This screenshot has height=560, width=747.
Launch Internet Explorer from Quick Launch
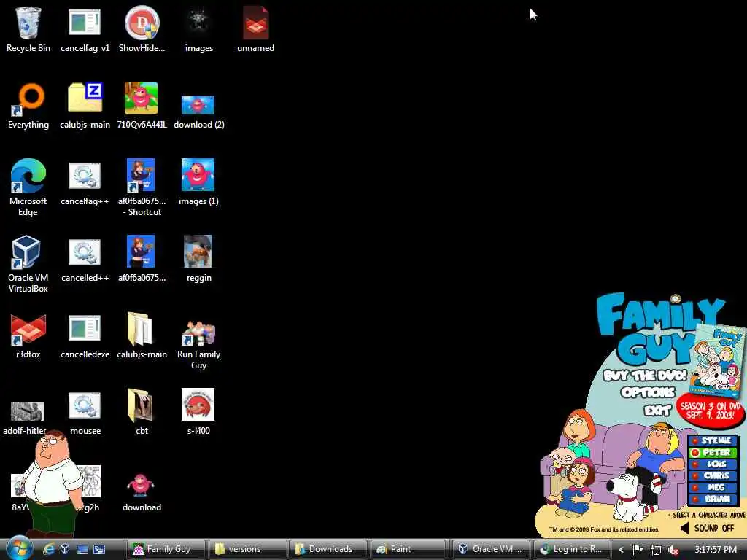tap(49, 549)
